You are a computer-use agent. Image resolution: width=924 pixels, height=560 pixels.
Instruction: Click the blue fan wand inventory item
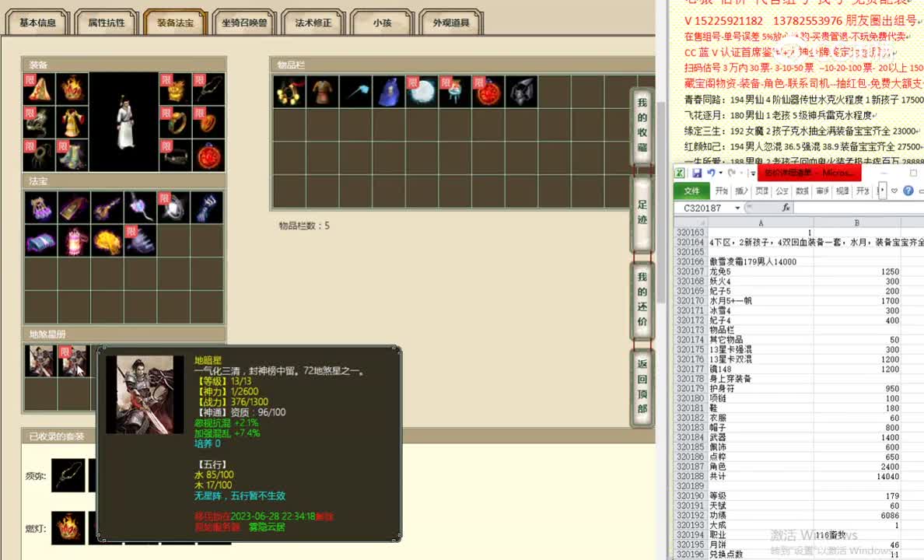[356, 91]
